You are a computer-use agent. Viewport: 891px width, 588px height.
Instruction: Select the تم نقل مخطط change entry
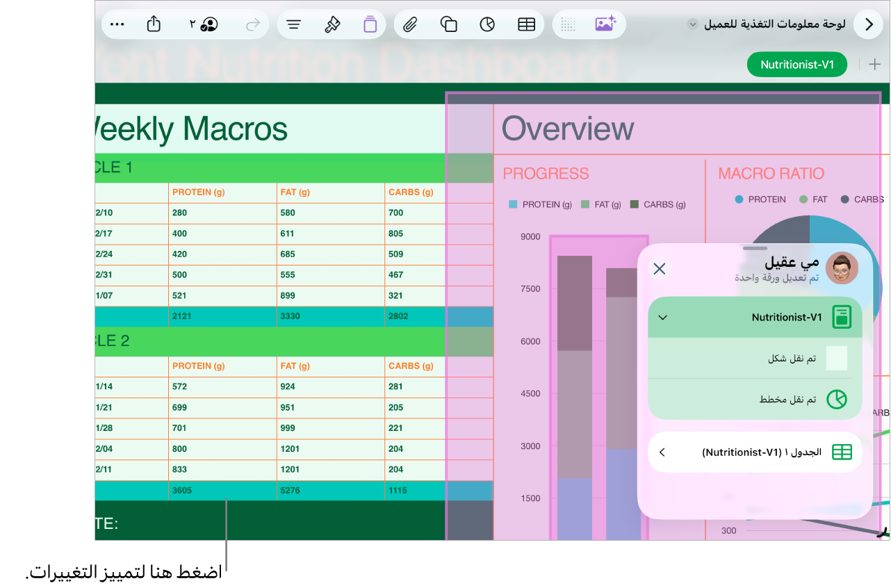click(x=755, y=400)
